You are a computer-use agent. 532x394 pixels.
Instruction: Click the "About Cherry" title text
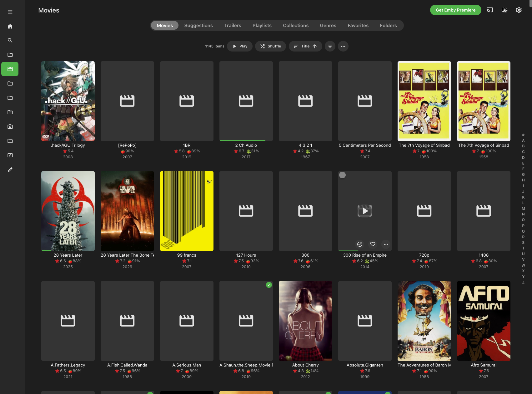(x=305, y=365)
